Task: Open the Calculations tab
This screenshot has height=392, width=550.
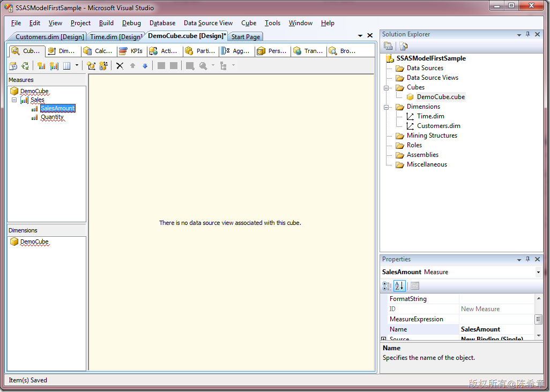Action: point(98,51)
